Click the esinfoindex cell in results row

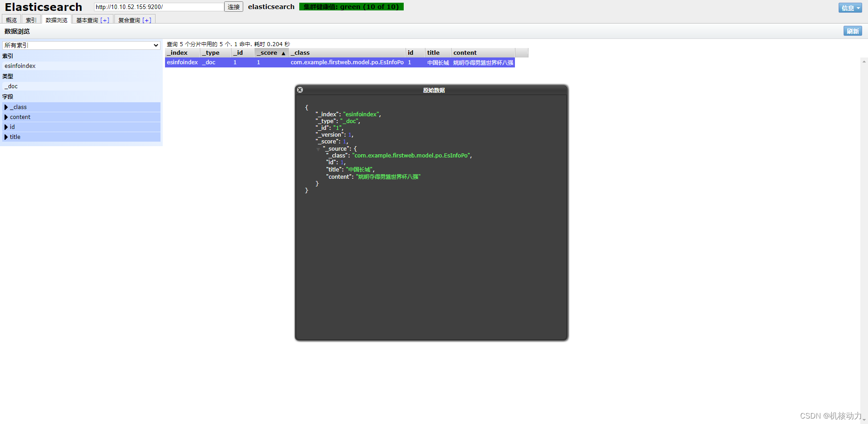coord(183,62)
